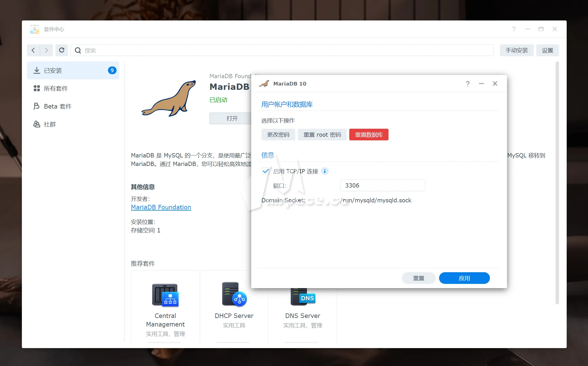Viewport: 588px width, 366px height.
Task: Click the 其他信息 heading
Action: (x=143, y=187)
